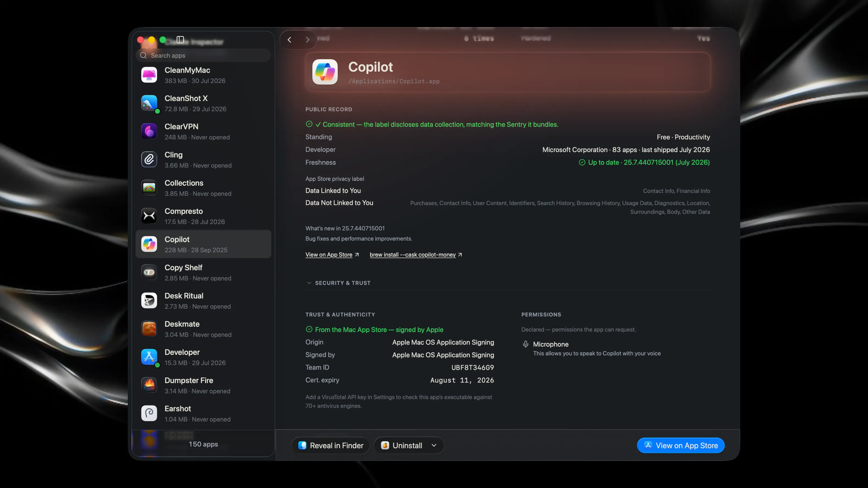Select Copy Shelf in the app list
The height and width of the screenshot is (488, 868).
click(203, 273)
